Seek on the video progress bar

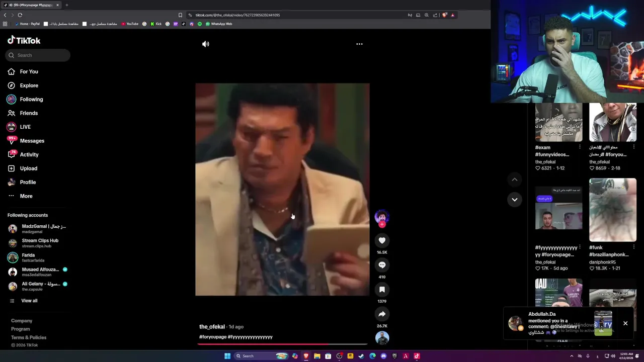click(282, 344)
